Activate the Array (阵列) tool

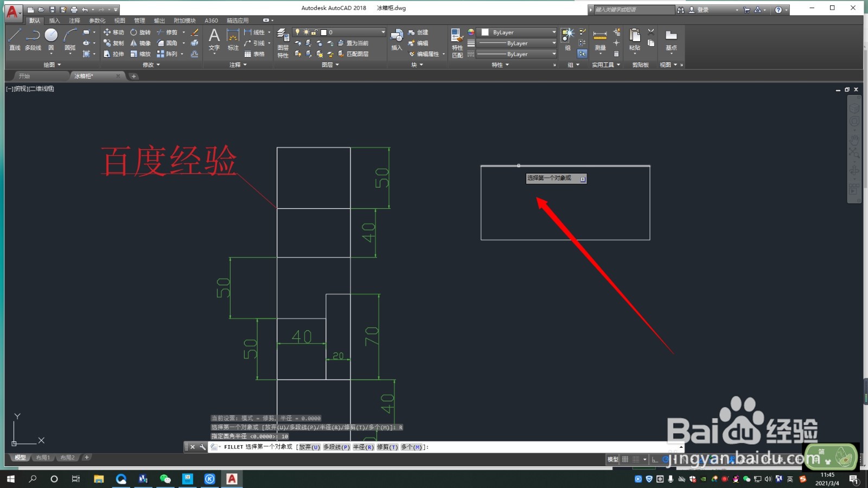[x=167, y=54]
